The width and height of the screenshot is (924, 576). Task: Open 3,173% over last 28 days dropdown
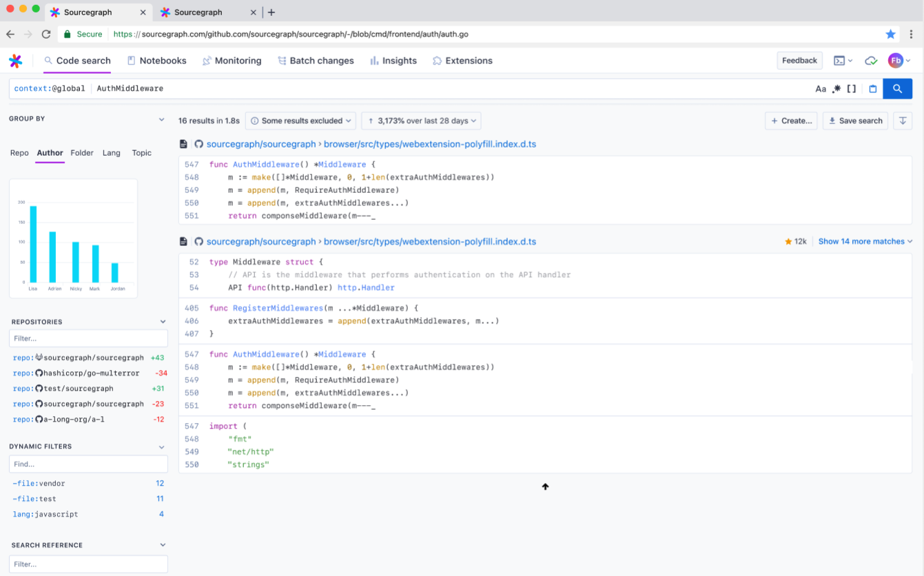pyautogui.click(x=421, y=121)
